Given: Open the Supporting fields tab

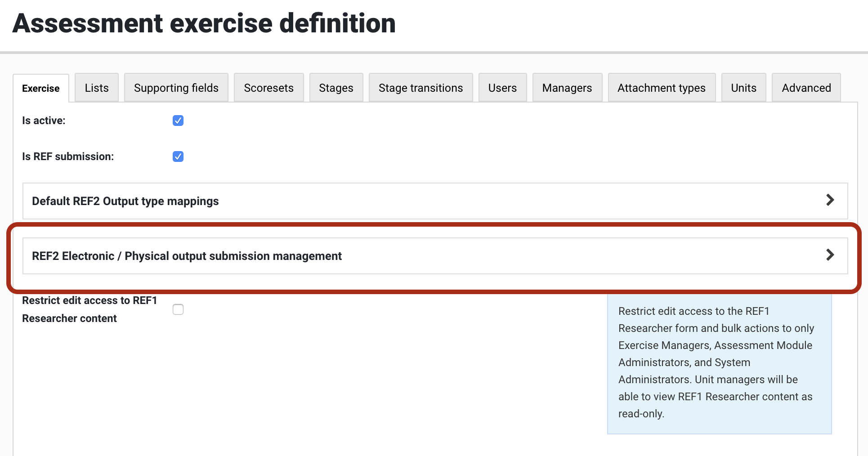Looking at the screenshot, I should [x=176, y=88].
